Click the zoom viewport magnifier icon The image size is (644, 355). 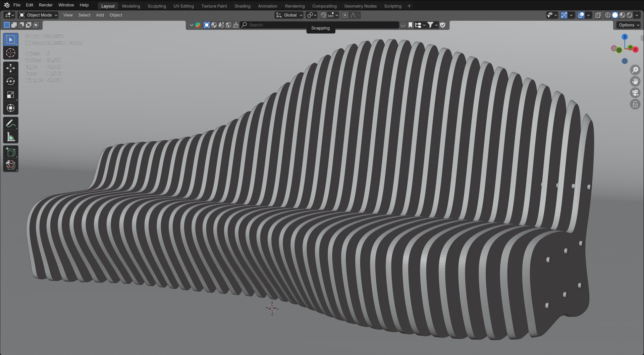(635, 70)
